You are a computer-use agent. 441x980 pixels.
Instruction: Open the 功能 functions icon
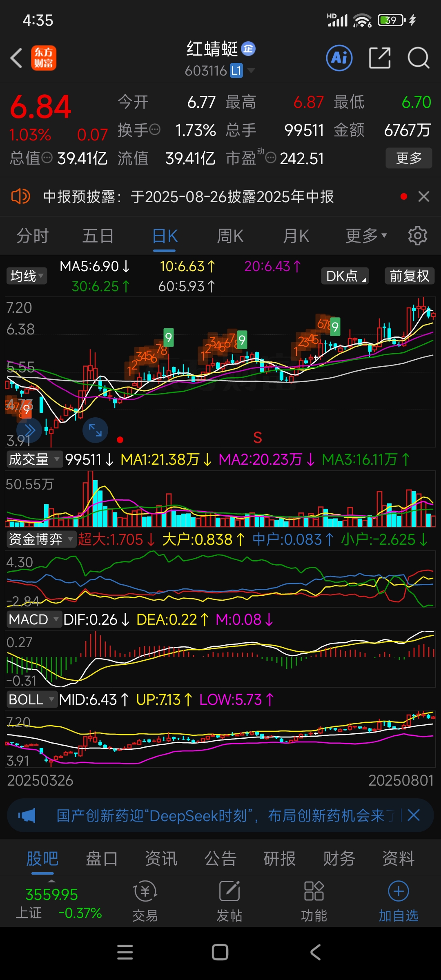tap(314, 901)
